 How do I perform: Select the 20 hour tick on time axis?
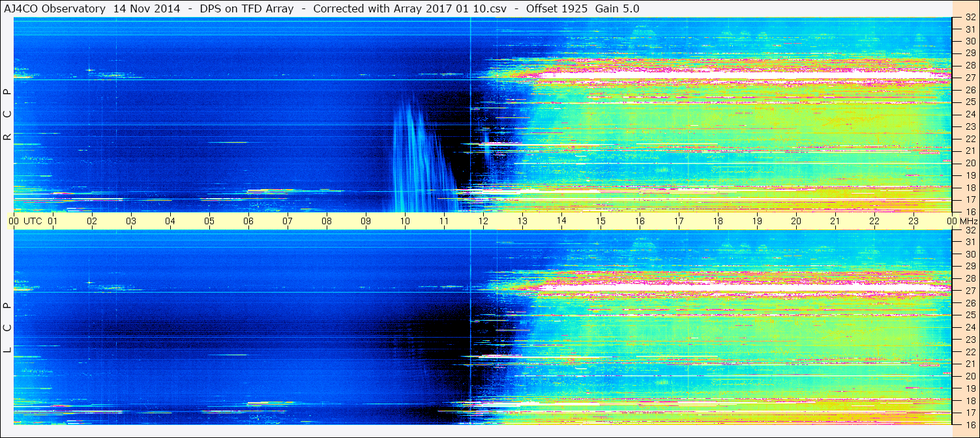click(796, 221)
